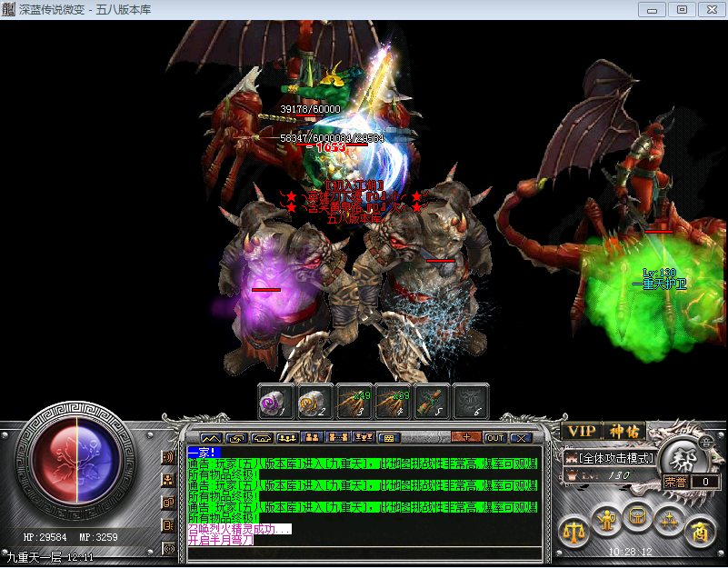
Task: Click the device-with-dots icon beside chat
Action: pyautogui.click(x=168, y=525)
